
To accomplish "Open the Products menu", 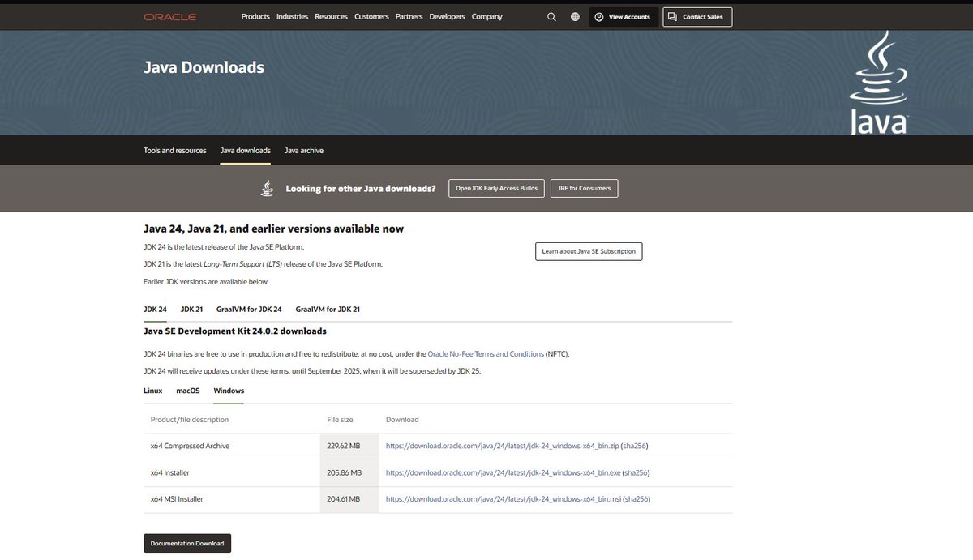I will click(255, 17).
